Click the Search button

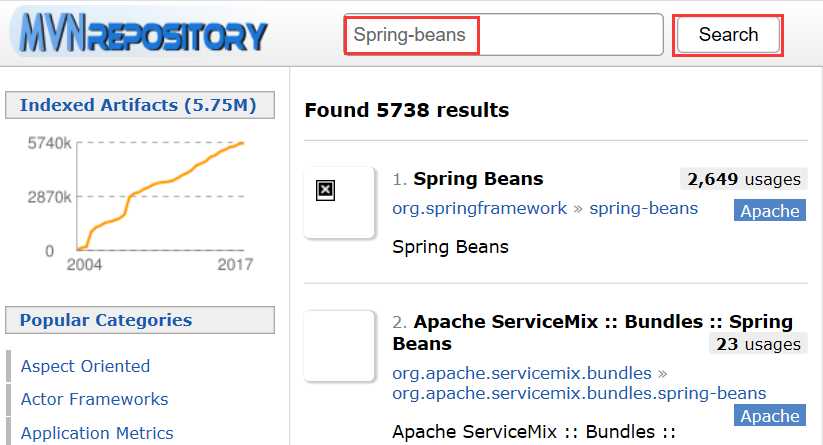(727, 35)
